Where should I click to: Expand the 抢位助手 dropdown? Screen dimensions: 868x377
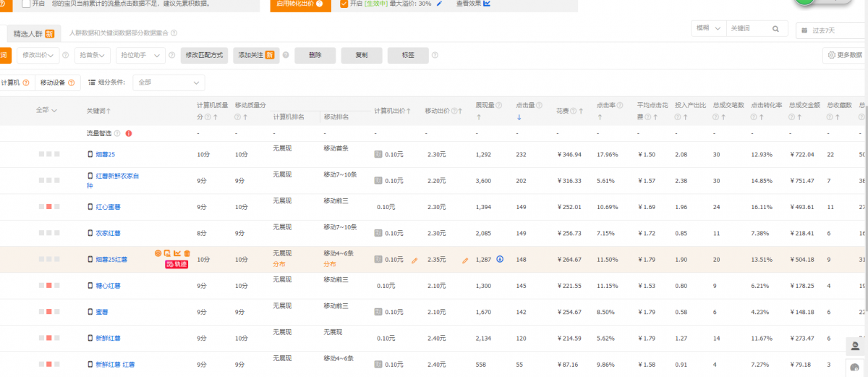[140, 55]
